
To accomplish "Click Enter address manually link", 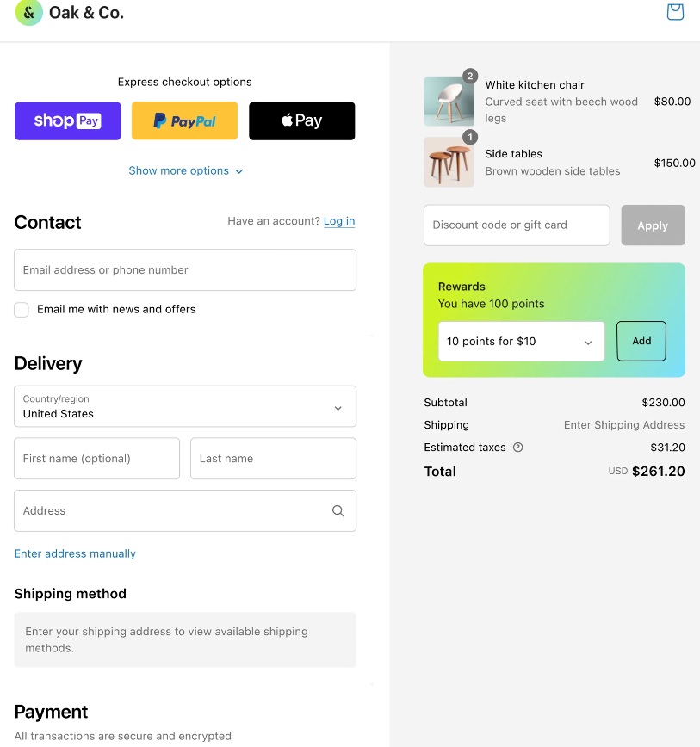I will [x=75, y=553].
